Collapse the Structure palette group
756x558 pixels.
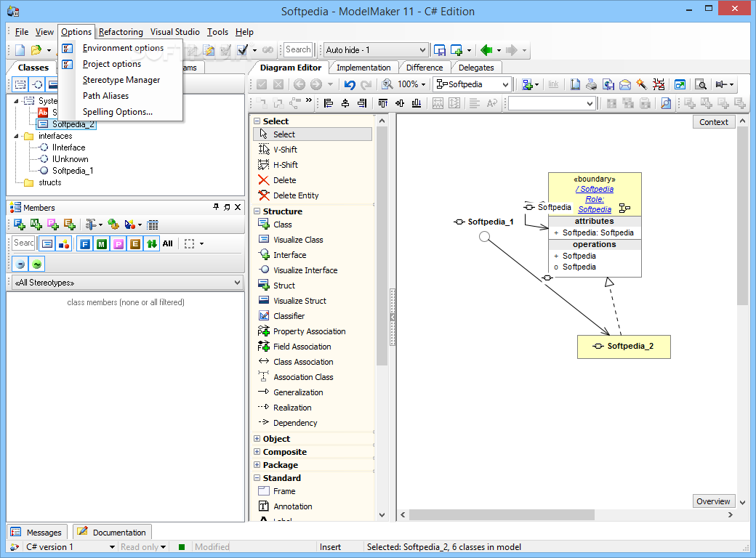point(257,211)
